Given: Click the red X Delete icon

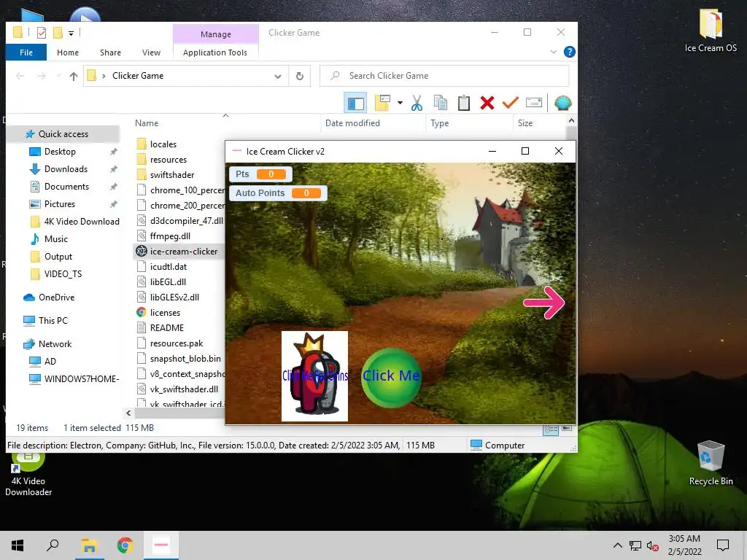Looking at the screenshot, I should [487, 103].
